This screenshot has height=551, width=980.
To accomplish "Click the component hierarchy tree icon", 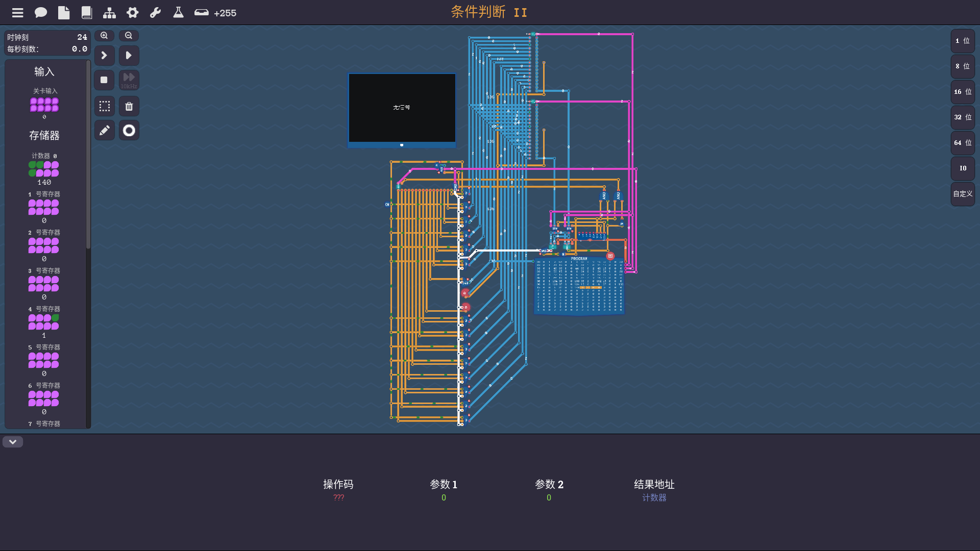I will coord(109,13).
